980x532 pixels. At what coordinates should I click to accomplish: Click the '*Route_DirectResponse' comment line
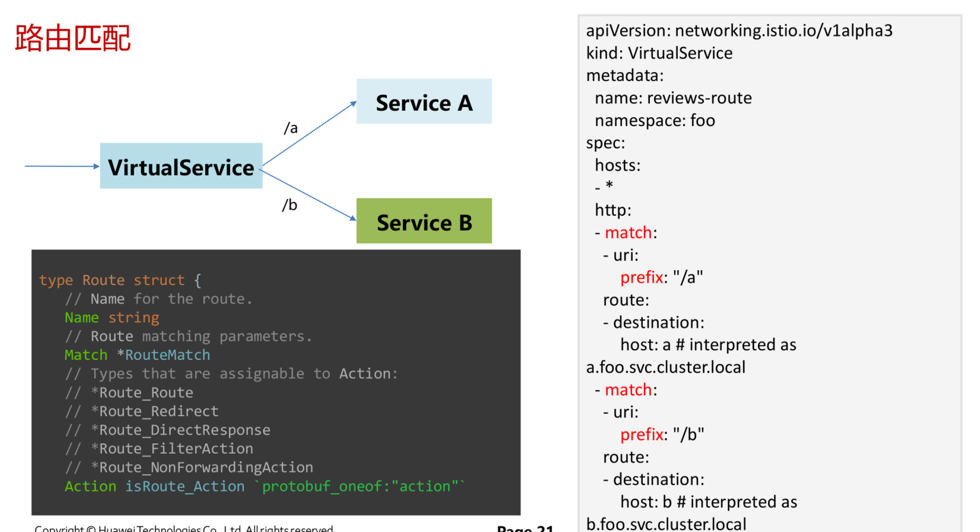[184, 430]
